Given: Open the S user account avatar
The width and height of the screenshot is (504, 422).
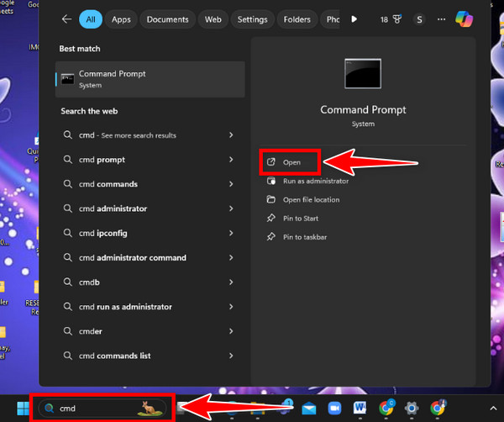Looking at the screenshot, I should [x=419, y=19].
